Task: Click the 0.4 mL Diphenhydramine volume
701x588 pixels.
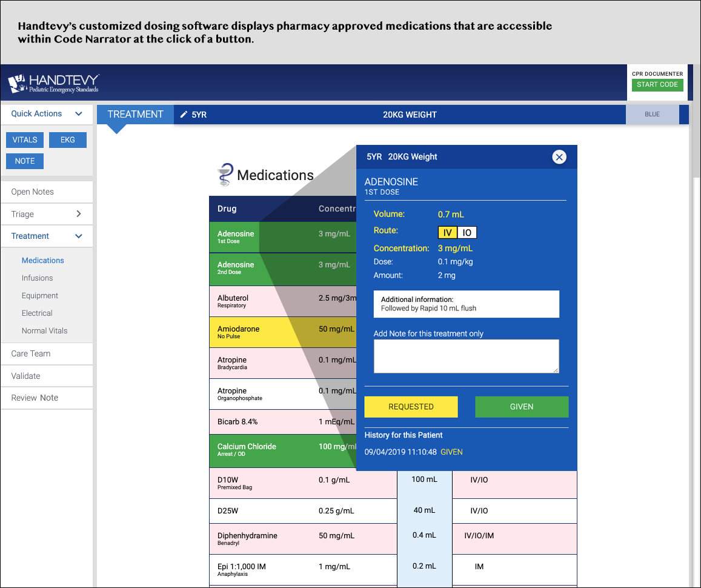Action: pyautogui.click(x=424, y=535)
